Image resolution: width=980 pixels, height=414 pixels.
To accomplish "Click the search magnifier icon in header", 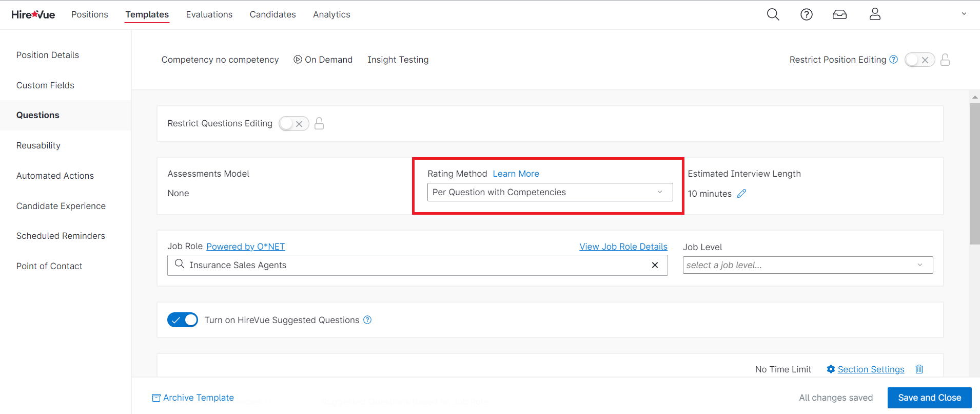I will point(773,14).
